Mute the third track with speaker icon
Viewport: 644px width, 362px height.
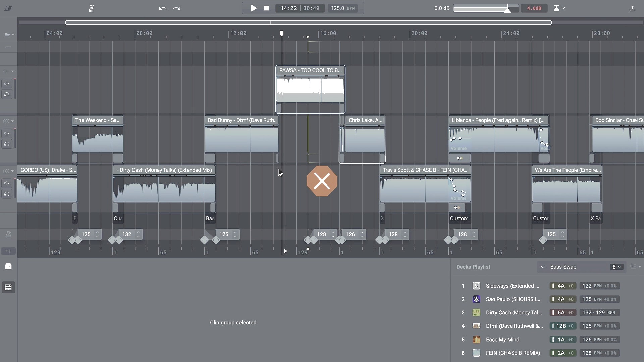(7, 183)
